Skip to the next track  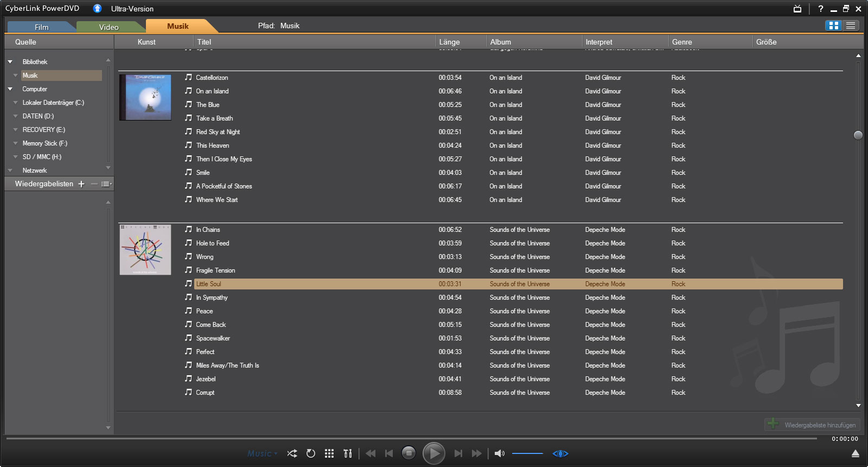tap(458, 453)
